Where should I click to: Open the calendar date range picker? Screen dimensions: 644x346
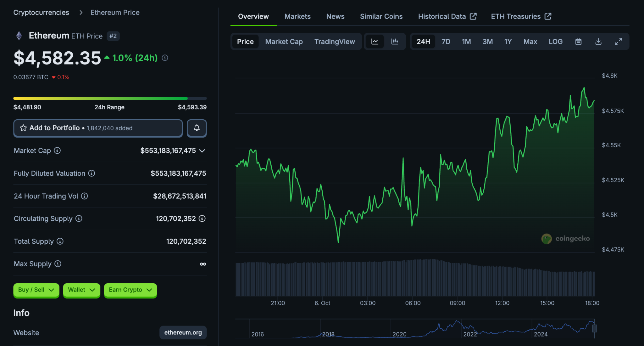(x=578, y=42)
